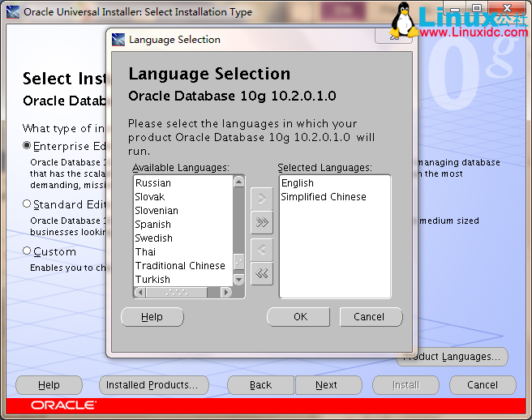Select English in Selected Languages
Image resolution: width=532 pixels, height=420 pixels.
point(335,183)
